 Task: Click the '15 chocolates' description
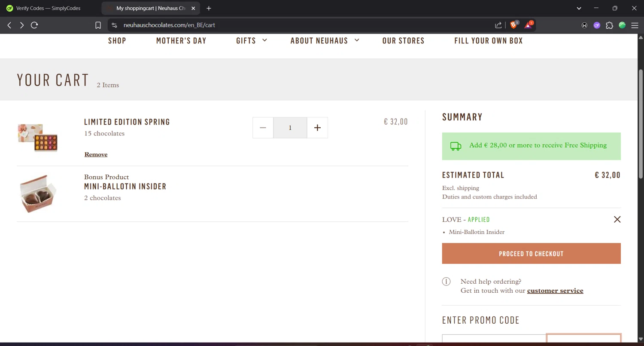pyautogui.click(x=104, y=134)
